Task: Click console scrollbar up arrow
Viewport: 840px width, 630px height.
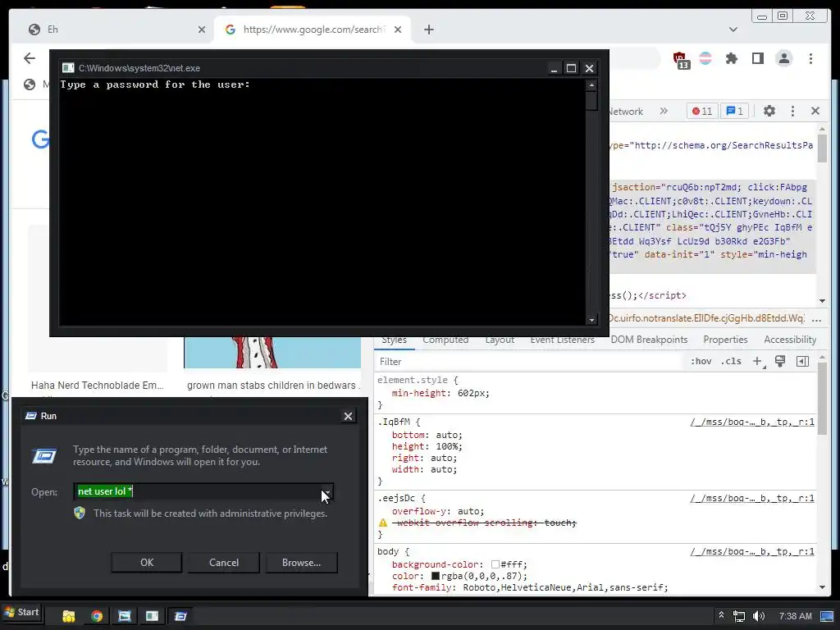Action: tap(591, 84)
